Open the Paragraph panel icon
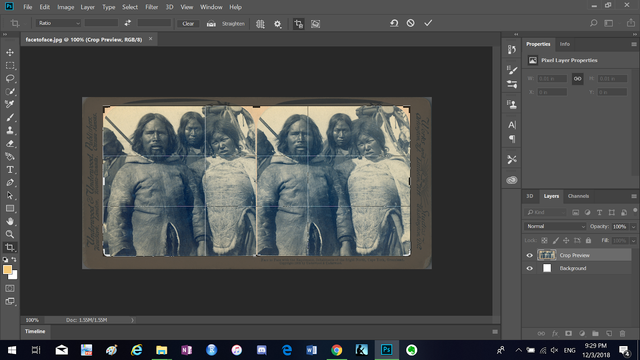Viewport: 640px width, 360px height. (512, 139)
